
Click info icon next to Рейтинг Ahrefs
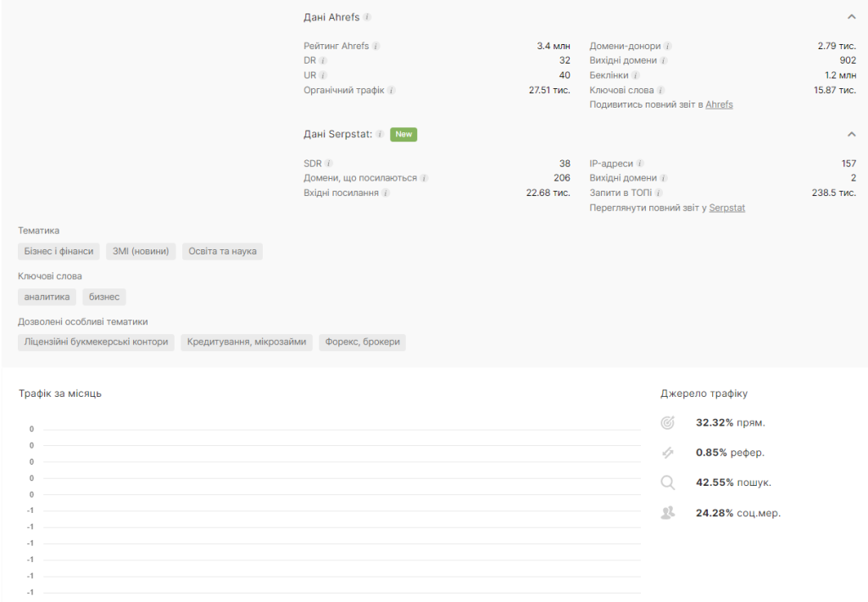point(376,47)
